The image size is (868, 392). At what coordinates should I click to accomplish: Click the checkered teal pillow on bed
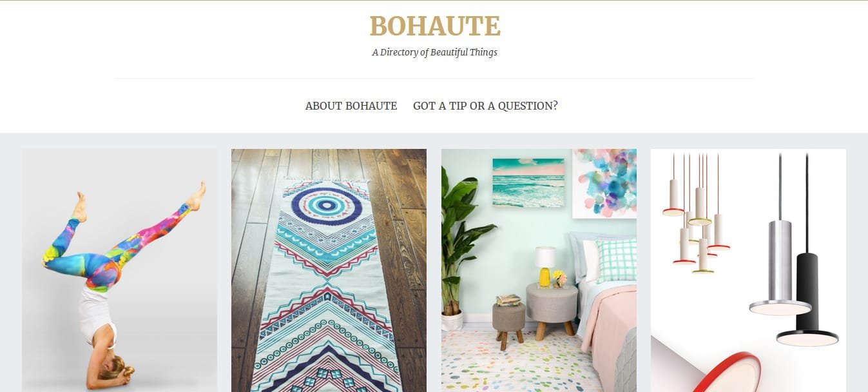point(616,260)
